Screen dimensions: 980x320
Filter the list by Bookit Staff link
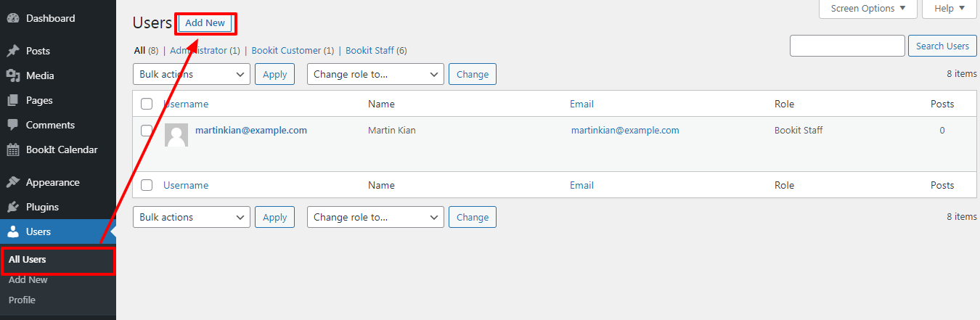[370, 51]
